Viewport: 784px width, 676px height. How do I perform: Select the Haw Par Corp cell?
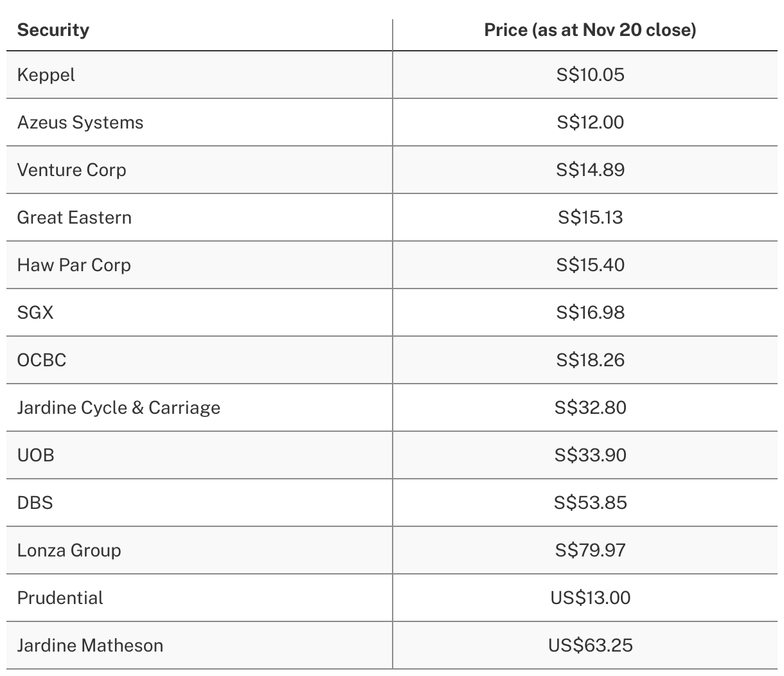(x=74, y=265)
